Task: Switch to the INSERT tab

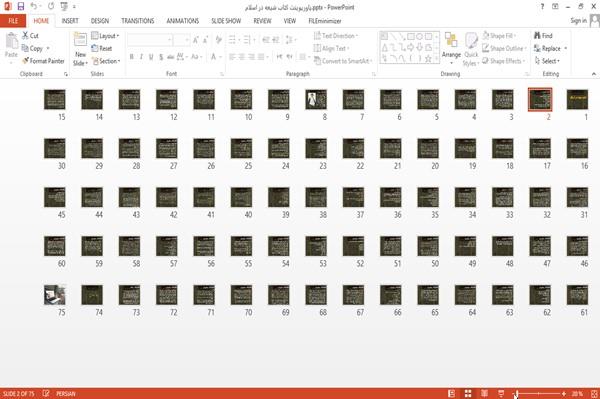Action: [70, 21]
